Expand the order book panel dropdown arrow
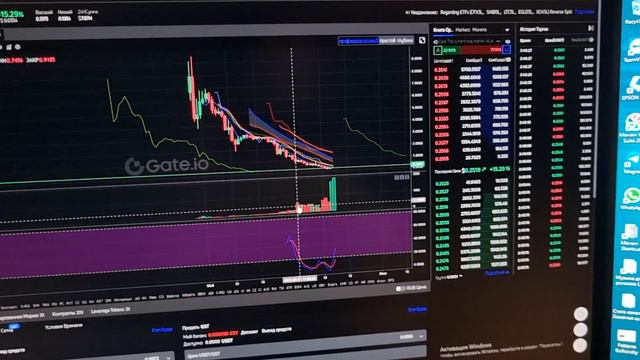The height and width of the screenshot is (360, 640). pyautogui.click(x=507, y=30)
